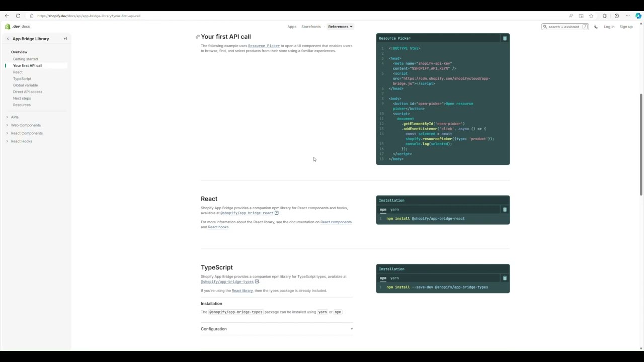Click the TypeScript section heading
Screen dimensions: 644x362
217,267
